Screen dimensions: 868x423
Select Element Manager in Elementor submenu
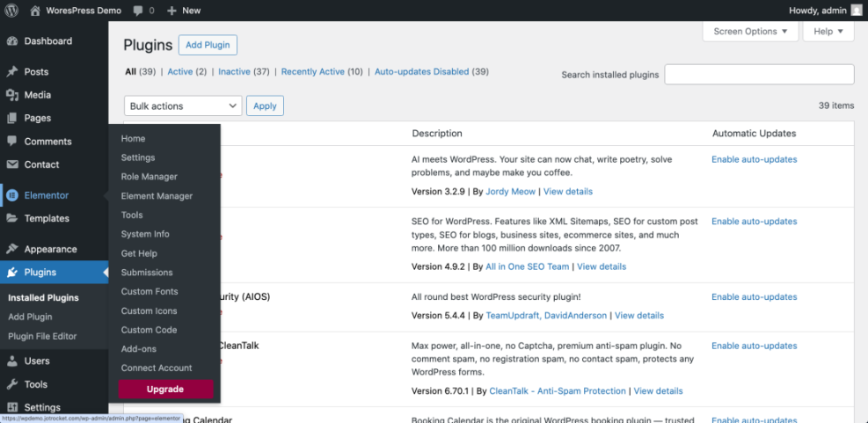[x=157, y=196]
